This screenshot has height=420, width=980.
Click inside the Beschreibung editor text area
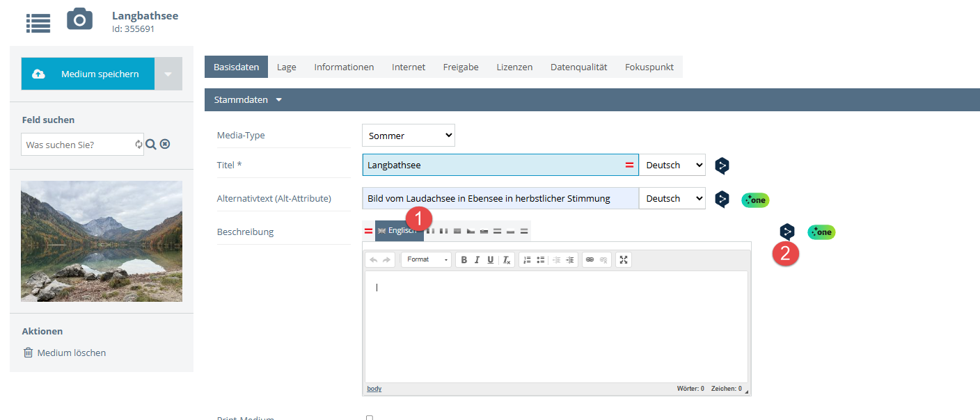[x=556, y=326]
